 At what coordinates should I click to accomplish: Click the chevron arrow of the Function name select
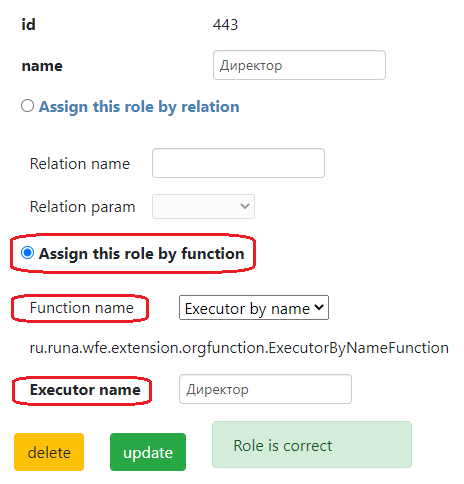(319, 307)
